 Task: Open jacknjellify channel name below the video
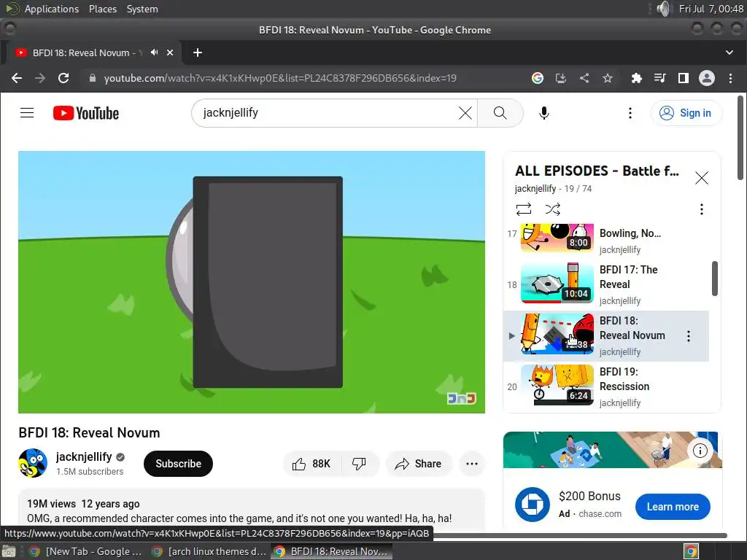(x=84, y=456)
